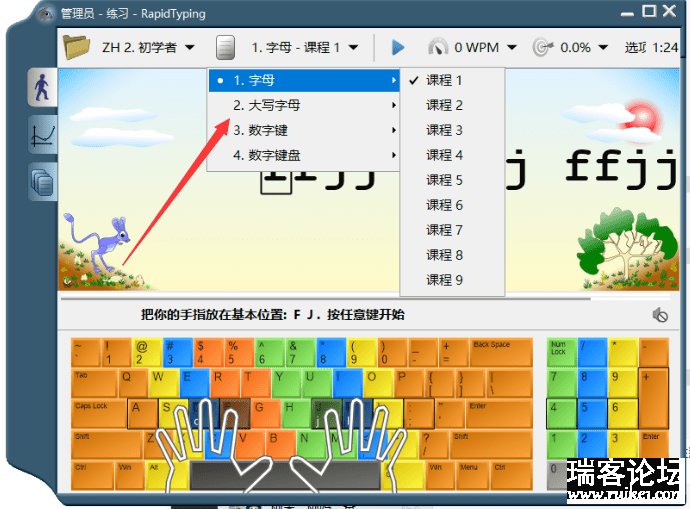Choose 课程 4 from submenu
The height and width of the screenshot is (509, 690).
[452, 155]
